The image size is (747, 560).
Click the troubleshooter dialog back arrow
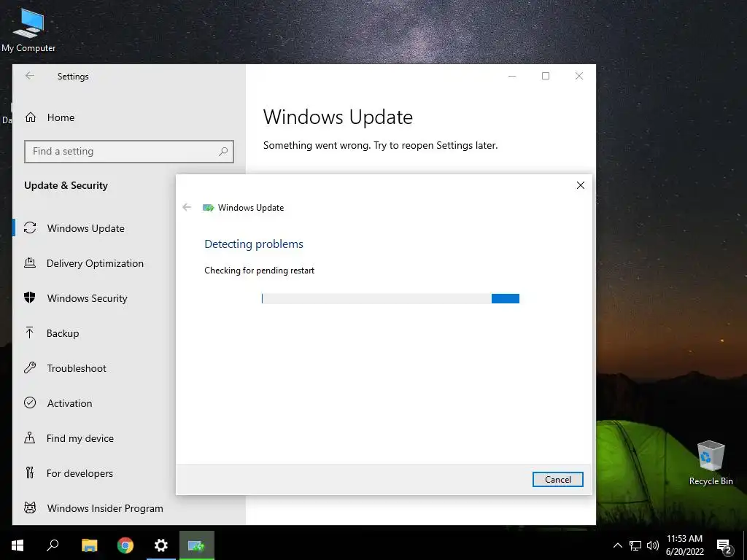[x=187, y=207]
